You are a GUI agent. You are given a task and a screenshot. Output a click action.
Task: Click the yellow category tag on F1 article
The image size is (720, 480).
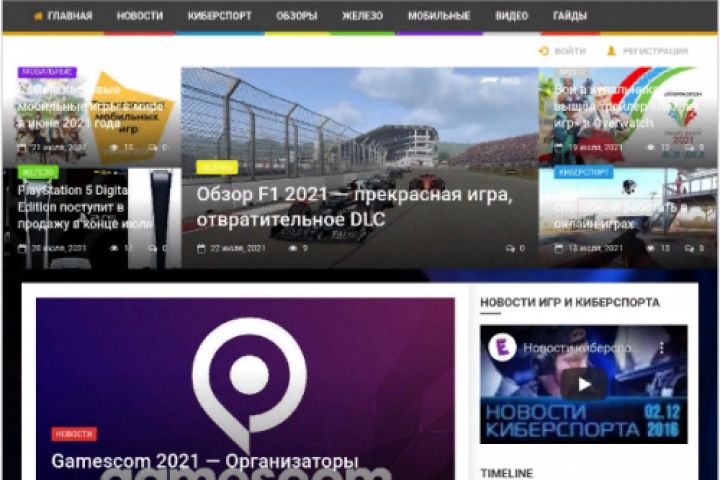(x=217, y=167)
